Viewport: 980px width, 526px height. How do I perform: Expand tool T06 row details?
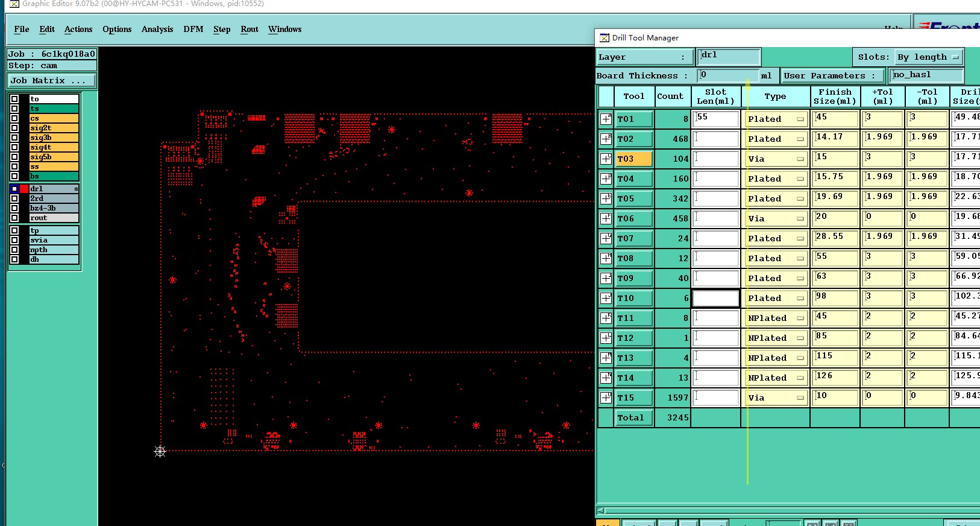click(x=606, y=218)
